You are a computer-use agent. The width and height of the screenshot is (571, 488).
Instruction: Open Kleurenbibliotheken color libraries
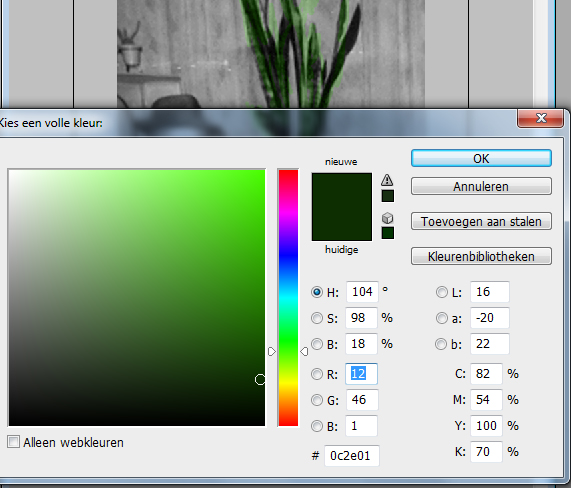[481, 256]
